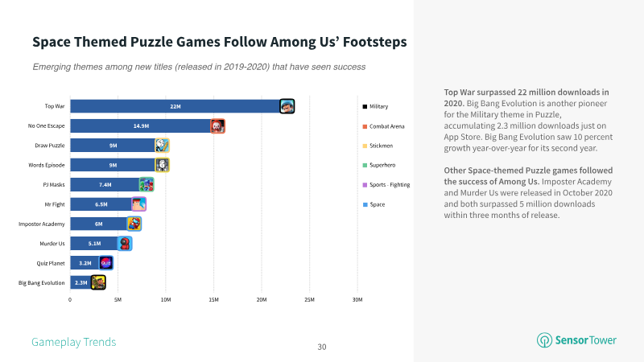Screen dimensions: 644x362
Task: Click the Military legend color swatch
Action: 365,107
